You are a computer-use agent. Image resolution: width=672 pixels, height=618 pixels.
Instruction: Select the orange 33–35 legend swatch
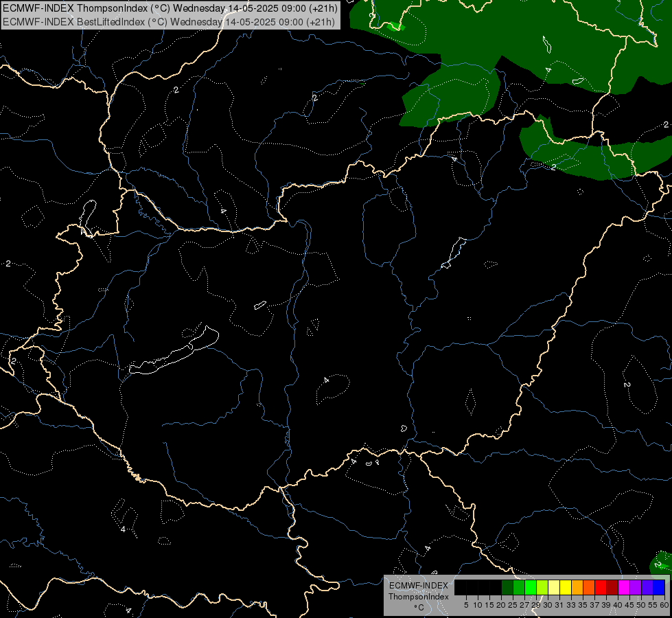(577, 587)
